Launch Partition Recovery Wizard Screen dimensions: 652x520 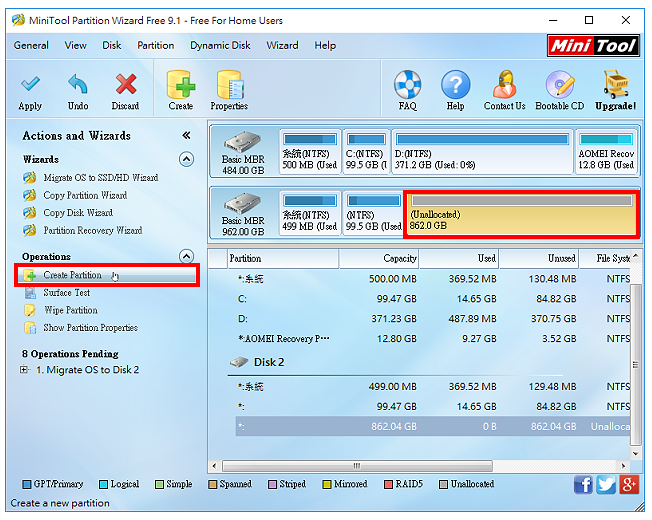coord(93,230)
